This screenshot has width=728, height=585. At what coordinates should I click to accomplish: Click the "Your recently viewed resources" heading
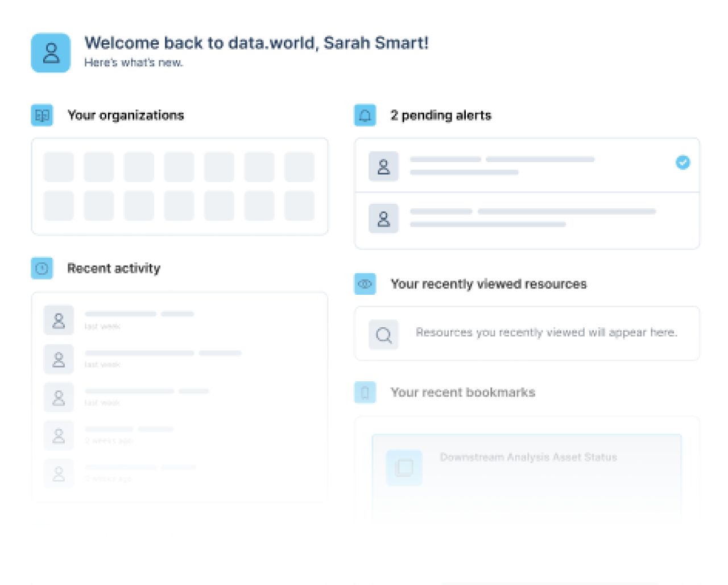(x=489, y=283)
